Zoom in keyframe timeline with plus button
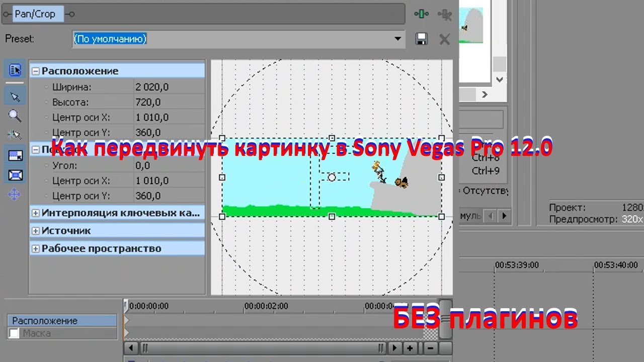Viewport: 644px width, 362px height. [411, 347]
